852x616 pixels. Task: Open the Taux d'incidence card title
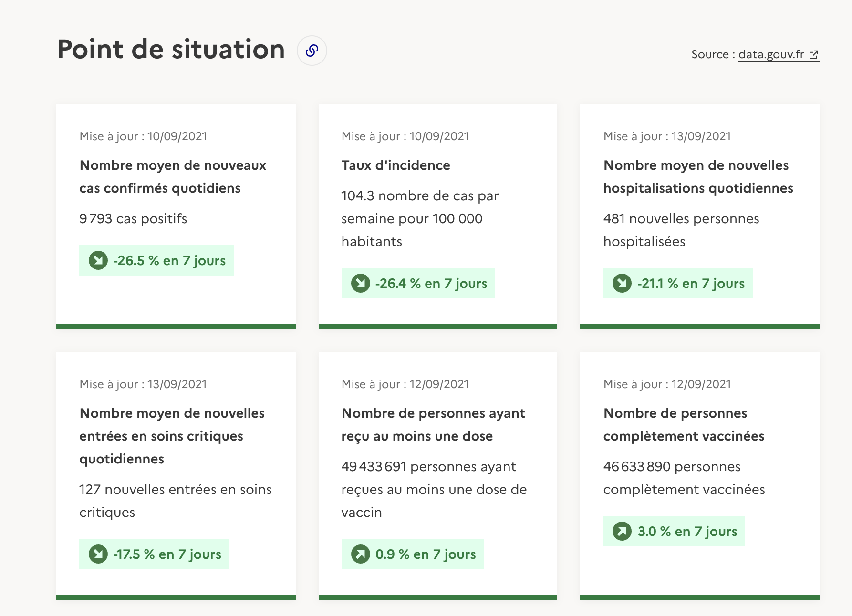coord(396,165)
